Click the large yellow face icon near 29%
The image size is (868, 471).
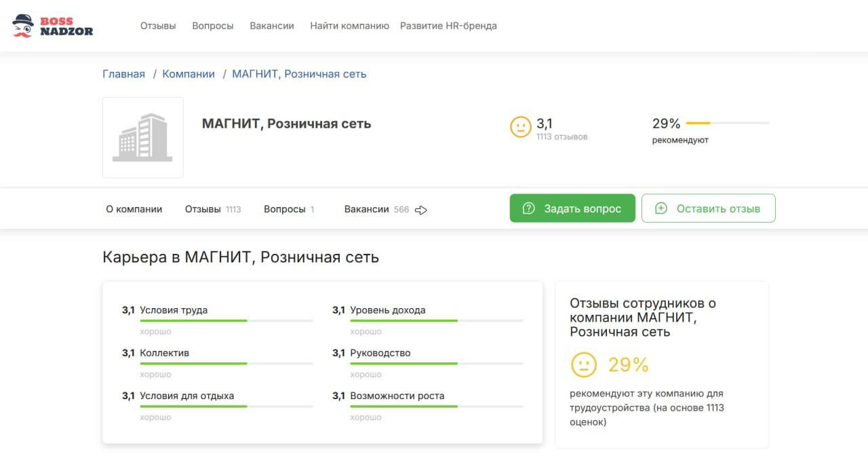pyautogui.click(x=584, y=364)
